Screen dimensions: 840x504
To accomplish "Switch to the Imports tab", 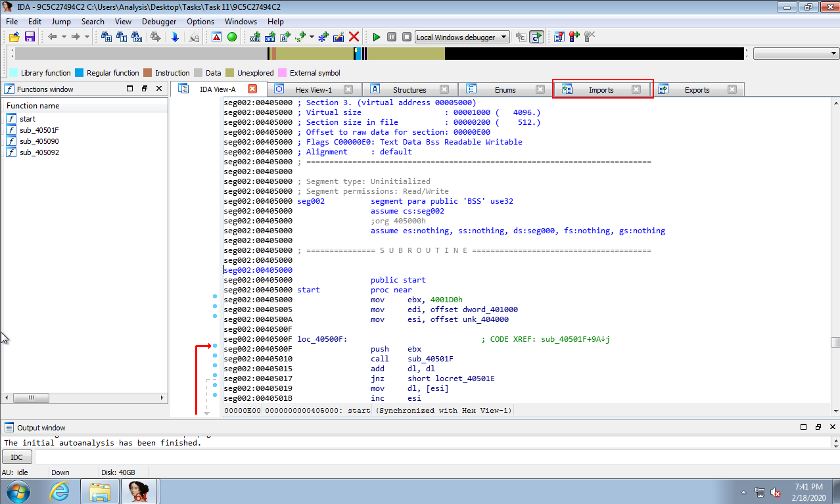I will [x=601, y=90].
